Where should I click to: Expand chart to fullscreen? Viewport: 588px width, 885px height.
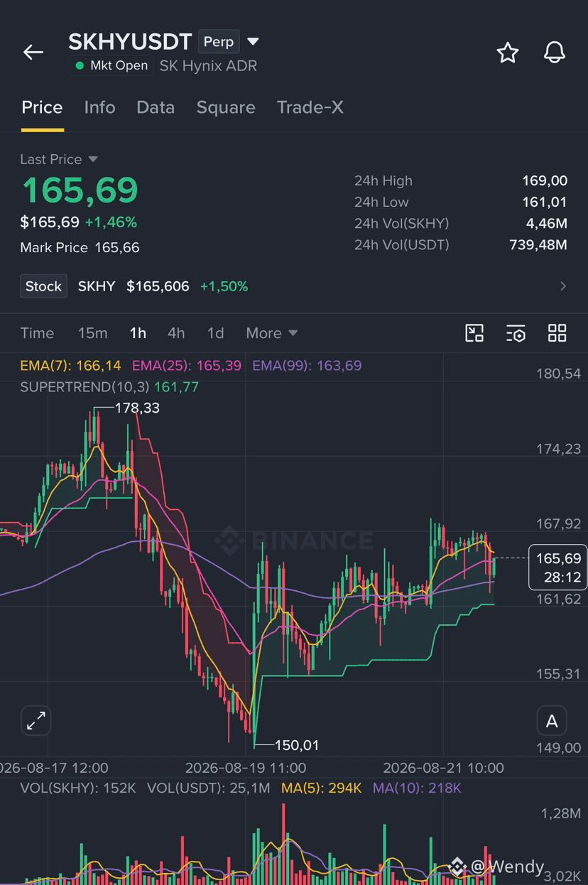pyautogui.click(x=36, y=721)
